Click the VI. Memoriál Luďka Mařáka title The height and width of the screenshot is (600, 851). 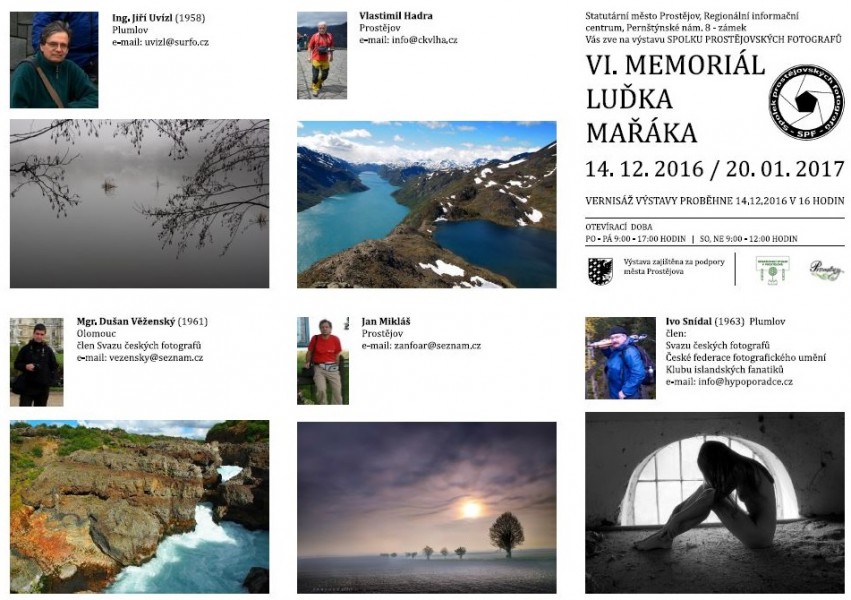tap(675, 99)
